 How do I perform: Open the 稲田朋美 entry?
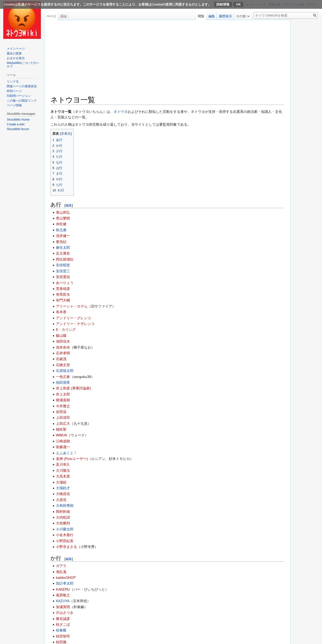[63, 382]
